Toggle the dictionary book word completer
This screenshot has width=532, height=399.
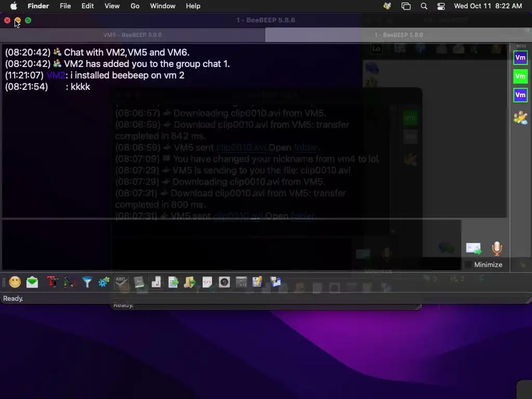[x=139, y=282]
